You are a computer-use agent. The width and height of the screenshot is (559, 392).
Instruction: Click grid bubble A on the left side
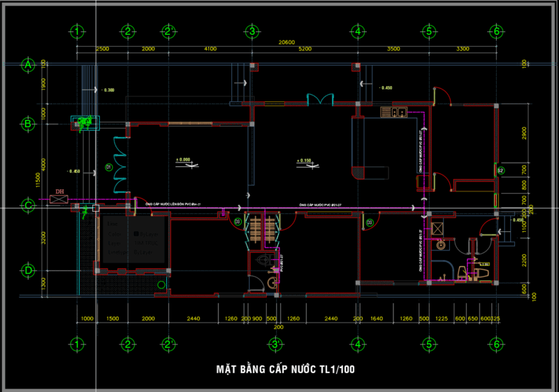point(29,64)
